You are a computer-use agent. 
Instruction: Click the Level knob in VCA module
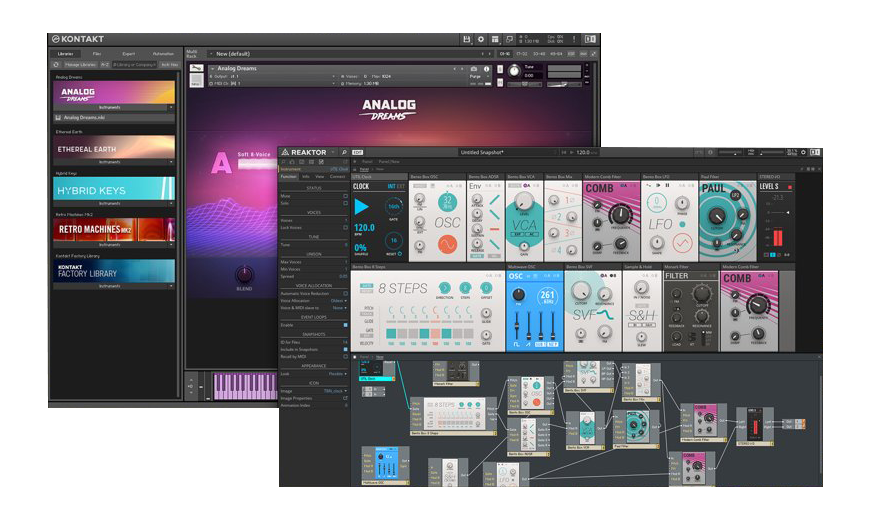pos(523,201)
